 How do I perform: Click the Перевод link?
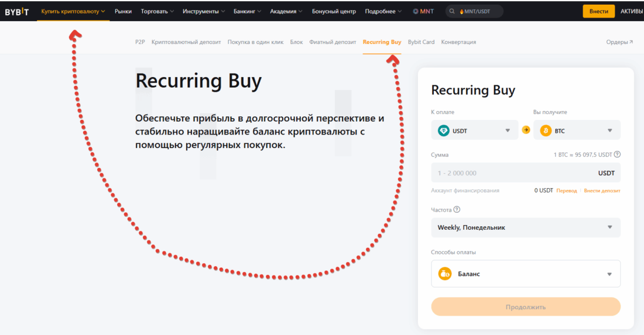pos(566,191)
